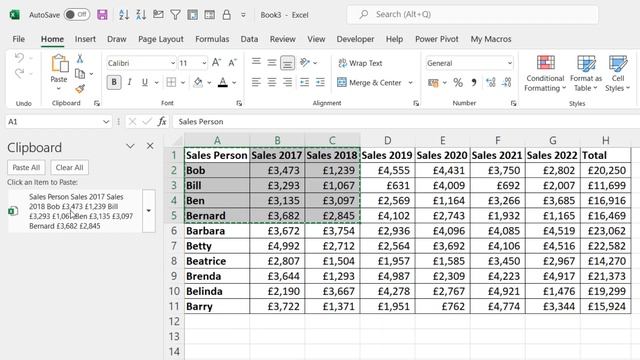Select the Format Painter brush
Screen dimensions: 640x360
pos(80,89)
